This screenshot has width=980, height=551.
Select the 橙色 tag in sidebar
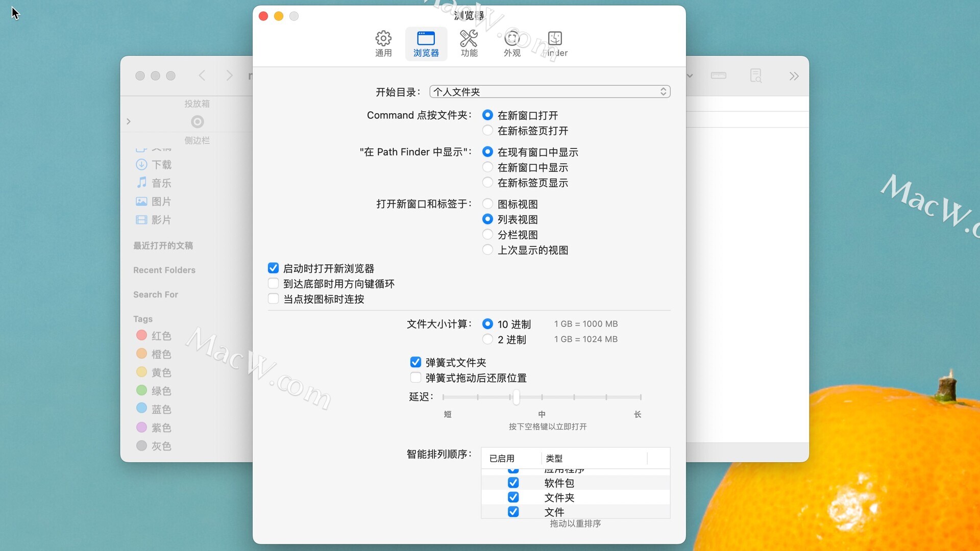153,354
